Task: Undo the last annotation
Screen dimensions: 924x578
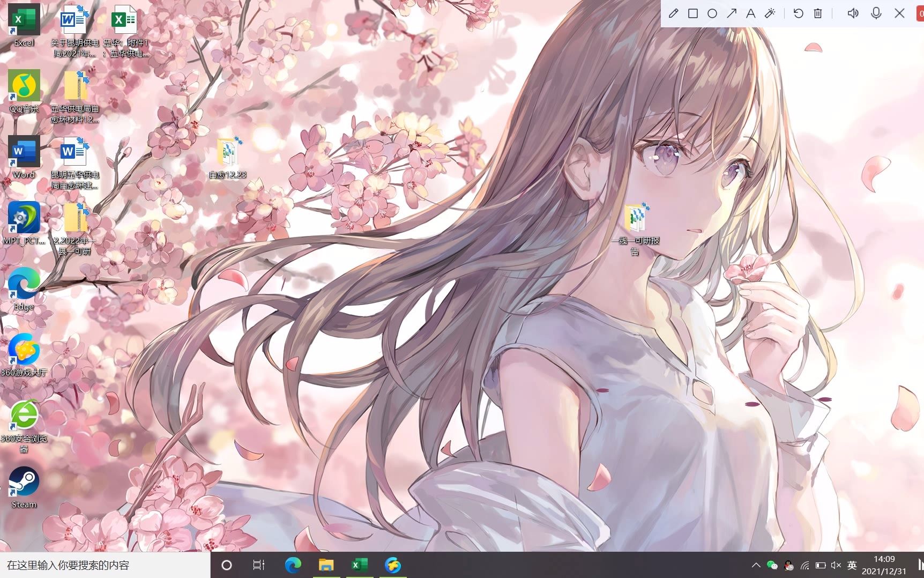Action: tap(798, 13)
